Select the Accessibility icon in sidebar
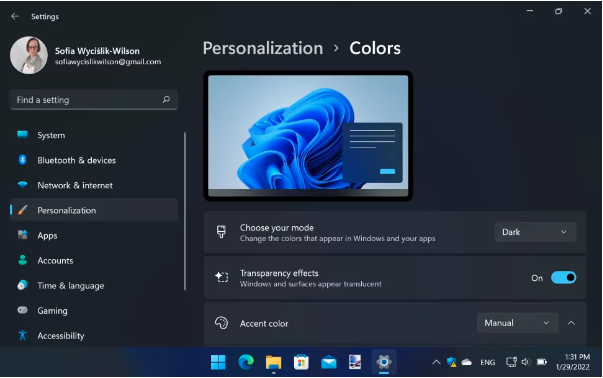The image size is (603, 378). (x=23, y=335)
